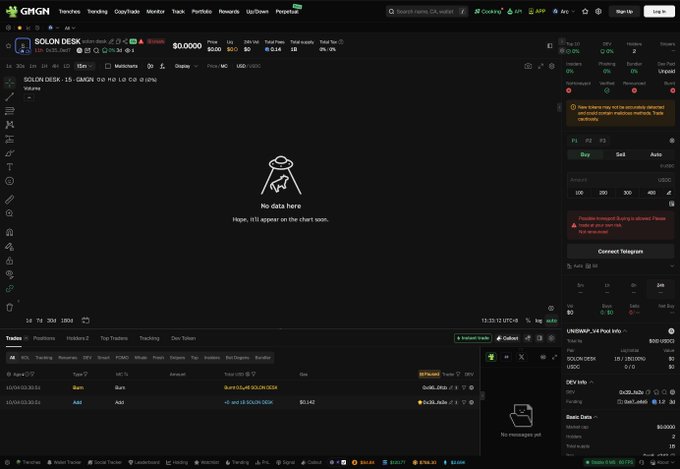Open the Type column filter in trades table
This screenshot has width=680, height=469.
tap(85, 374)
